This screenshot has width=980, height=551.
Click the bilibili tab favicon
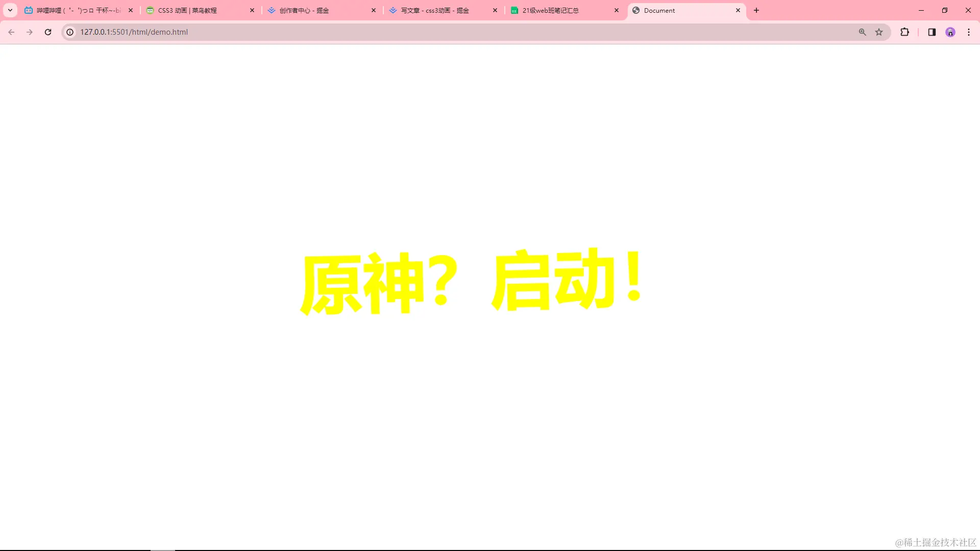click(x=29, y=10)
